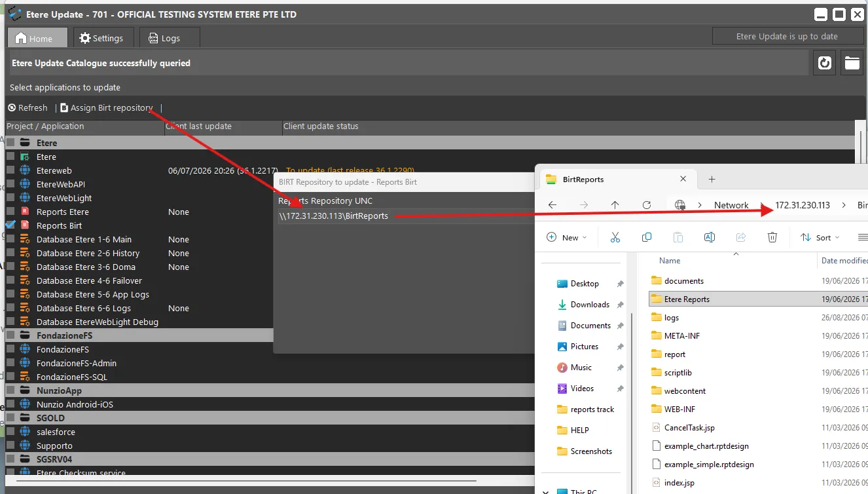Click the circular refresh catalogue icon
The height and width of the screenshot is (494, 868).
(824, 63)
